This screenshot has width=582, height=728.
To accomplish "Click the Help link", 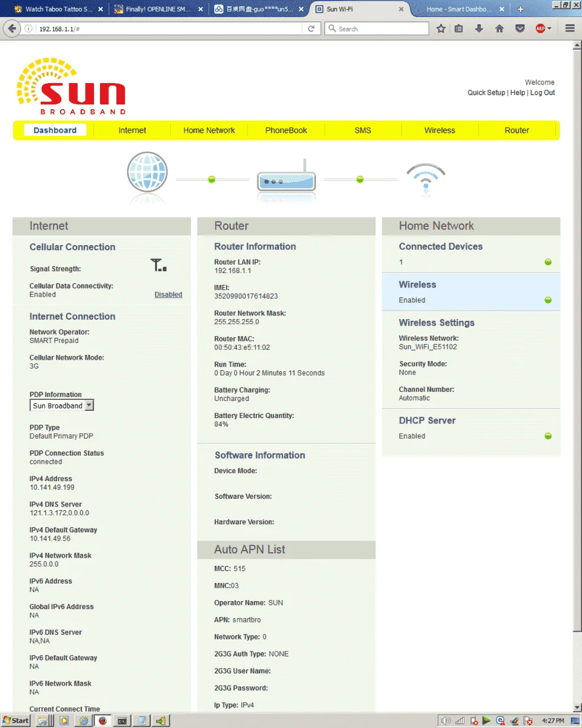I will click(518, 93).
